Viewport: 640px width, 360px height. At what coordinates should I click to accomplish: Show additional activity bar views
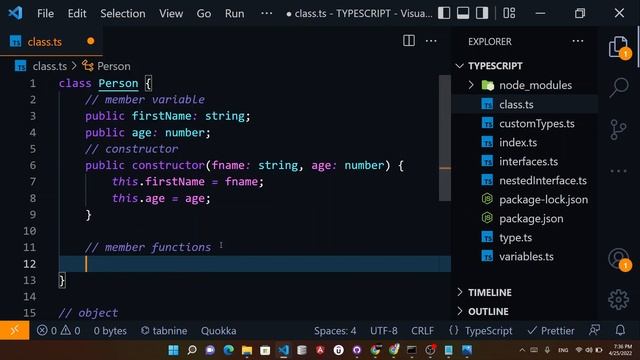(x=618, y=171)
